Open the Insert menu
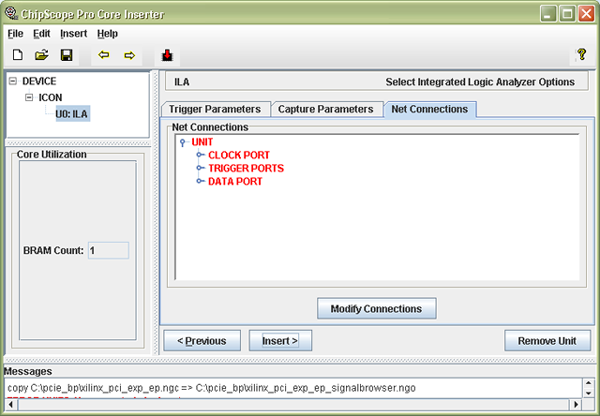Image resolution: width=600 pixels, height=416 pixels. [x=73, y=33]
